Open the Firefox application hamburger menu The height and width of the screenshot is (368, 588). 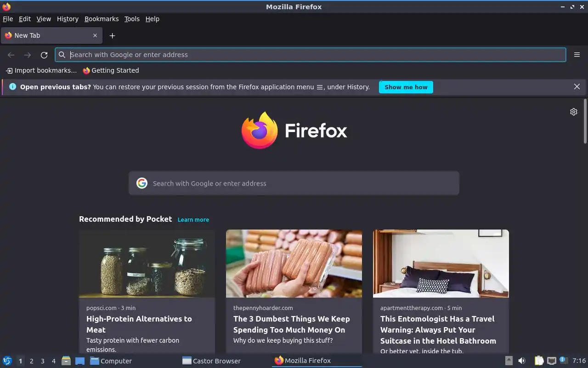coord(577,55)
